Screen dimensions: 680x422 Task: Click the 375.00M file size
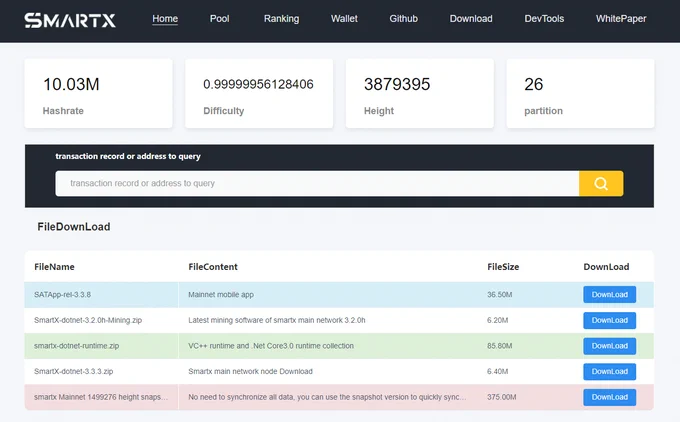502,397
